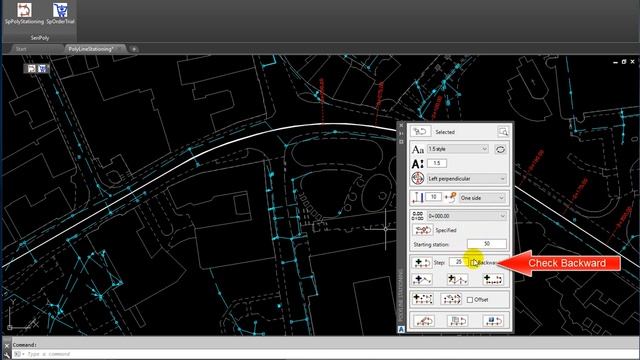Click the second icon beside Offset checkbox
The width and height of the screenshot is (640, 360).
click(x=451, y=299)
